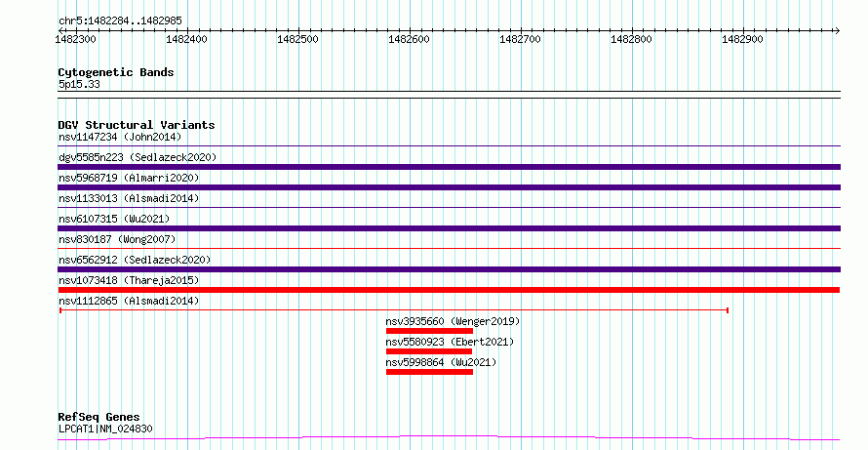
Task: Click the 1482700 ruler position
Action: click(x=521, y=39)
